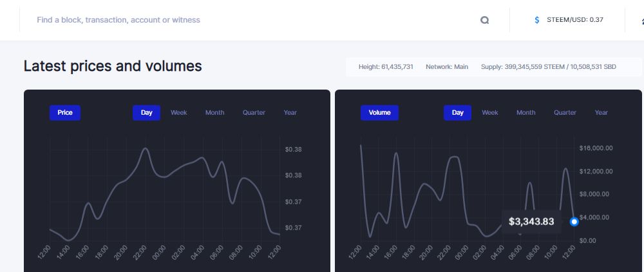This screenshot has height=272, width=644.
Task: Select Year tab on Volume chart
Action: 601,113
